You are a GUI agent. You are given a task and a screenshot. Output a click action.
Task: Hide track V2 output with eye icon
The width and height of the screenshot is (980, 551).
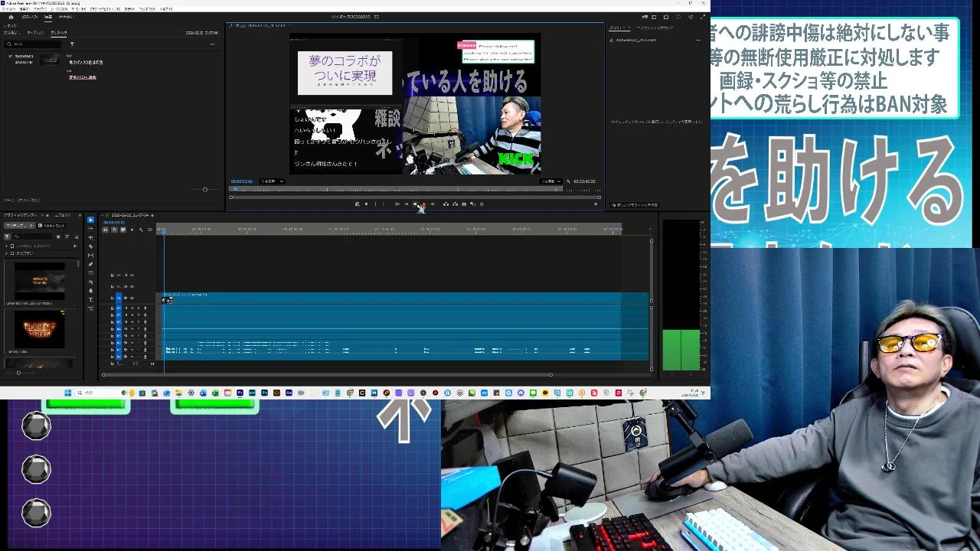coord(132,286)
